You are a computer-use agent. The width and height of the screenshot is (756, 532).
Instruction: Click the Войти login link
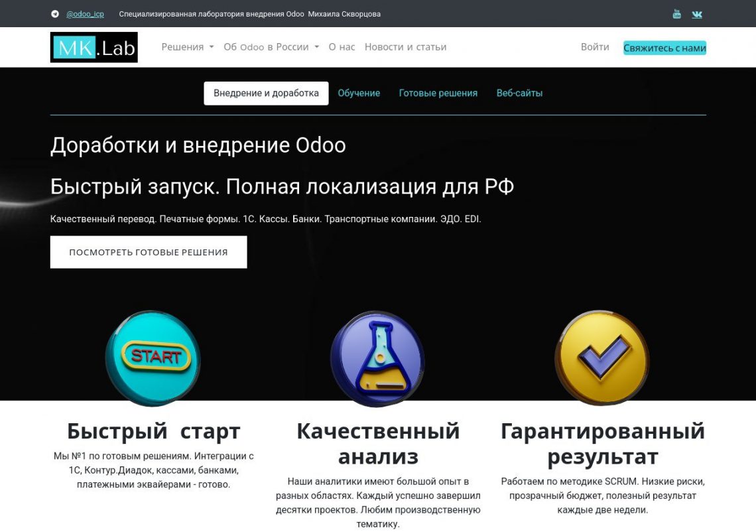[595, 47]
